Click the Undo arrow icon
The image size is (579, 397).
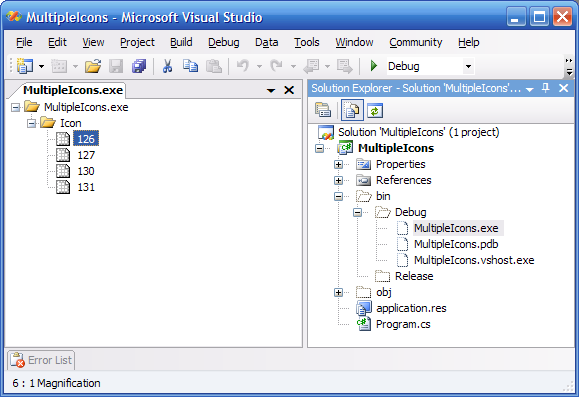pyautogui.click(x=243, y=66)
